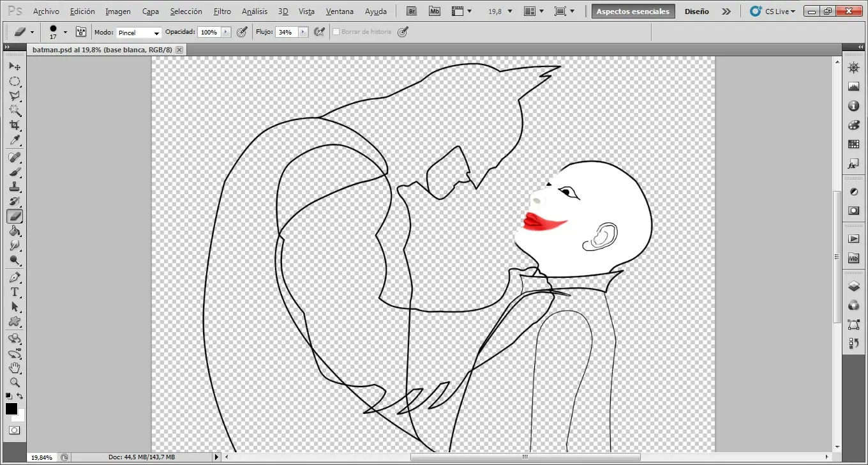Viewport: 868px width, 465px height.
Task: Click the black foreground color swatch
Action: (11, 409)
